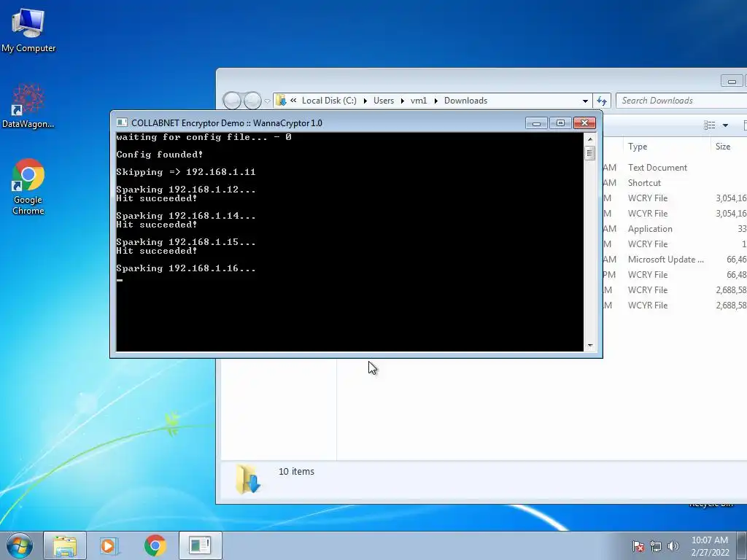Select vm1 in the address bar path
The height and width of the screenshot is (560, 747).
click(x=419, y=101)
